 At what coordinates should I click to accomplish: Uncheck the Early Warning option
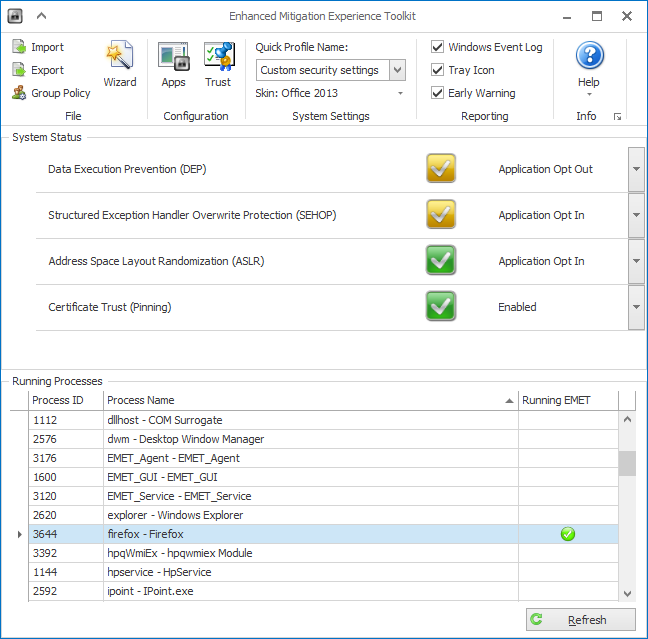438,93
